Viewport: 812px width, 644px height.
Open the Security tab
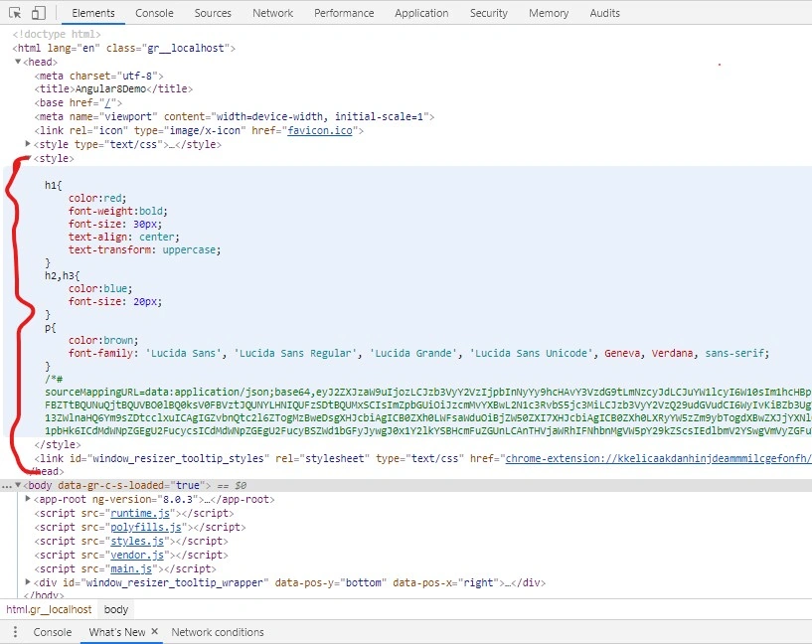coord(488,13)
